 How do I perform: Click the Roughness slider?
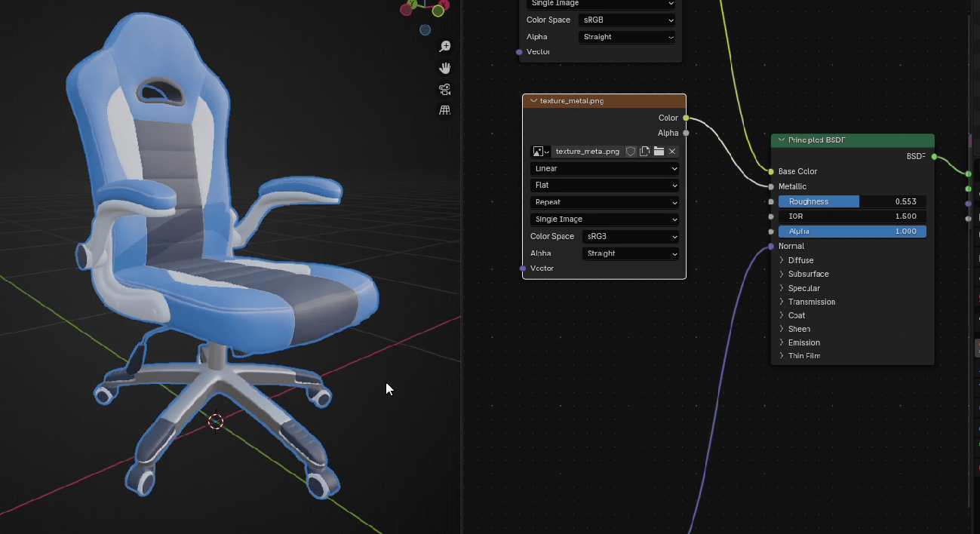pos(852,201)
